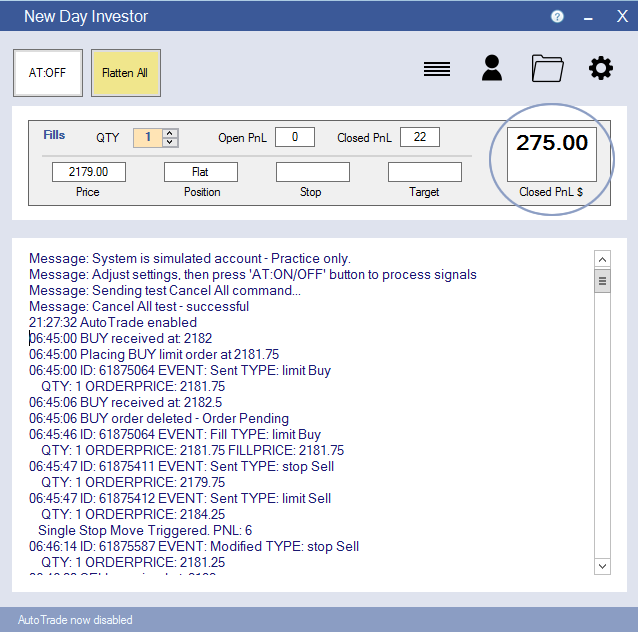Click the empty Stop field
638x632 pixels.
tap(313, 172)
